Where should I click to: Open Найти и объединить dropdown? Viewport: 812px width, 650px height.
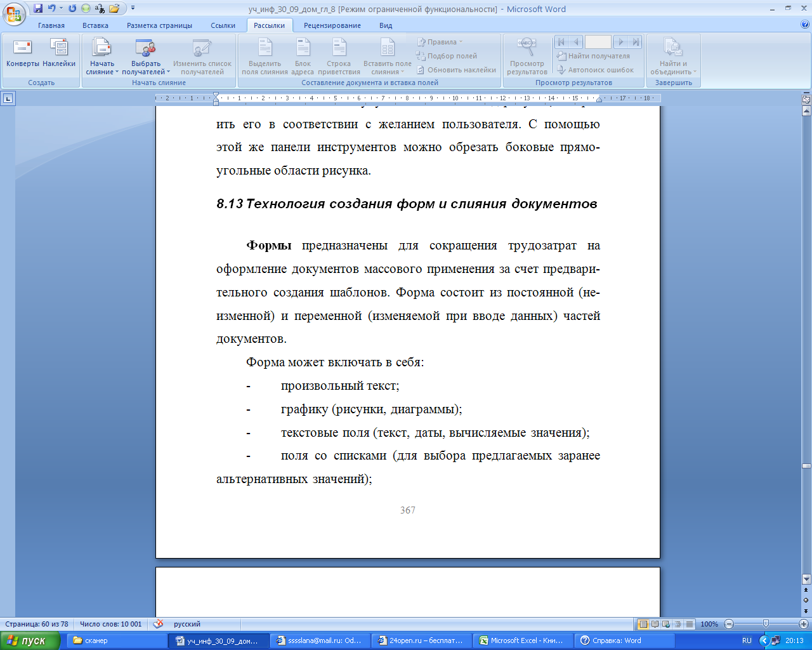(x=673, y=56)
